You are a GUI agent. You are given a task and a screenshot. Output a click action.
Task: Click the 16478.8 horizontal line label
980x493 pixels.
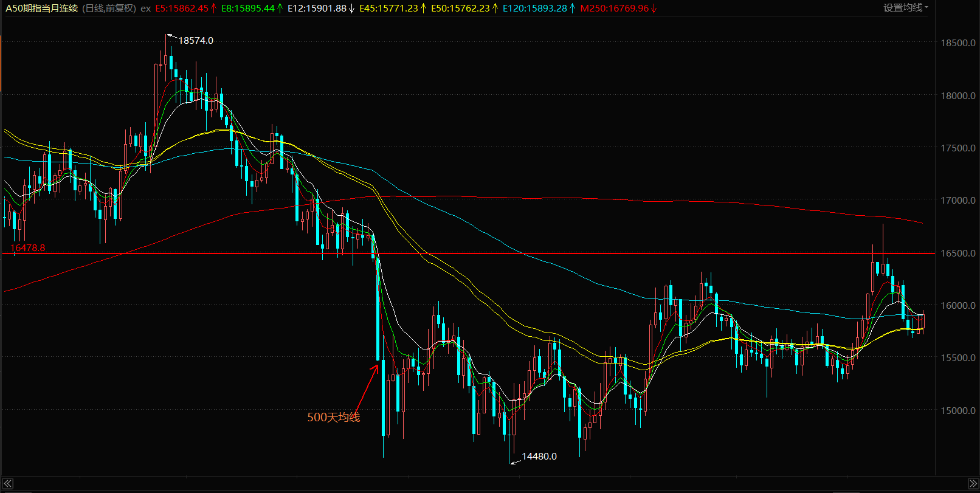[x=27, y=248]
